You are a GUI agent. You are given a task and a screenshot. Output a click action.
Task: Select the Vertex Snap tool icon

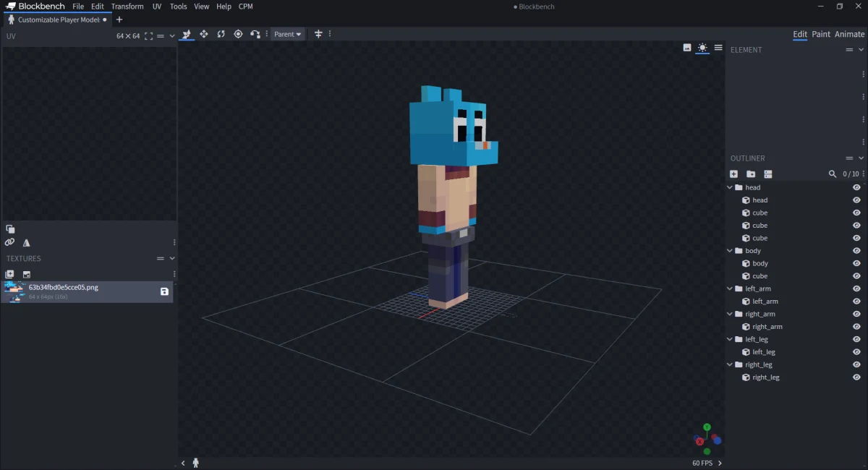click(x=255, y=34)
